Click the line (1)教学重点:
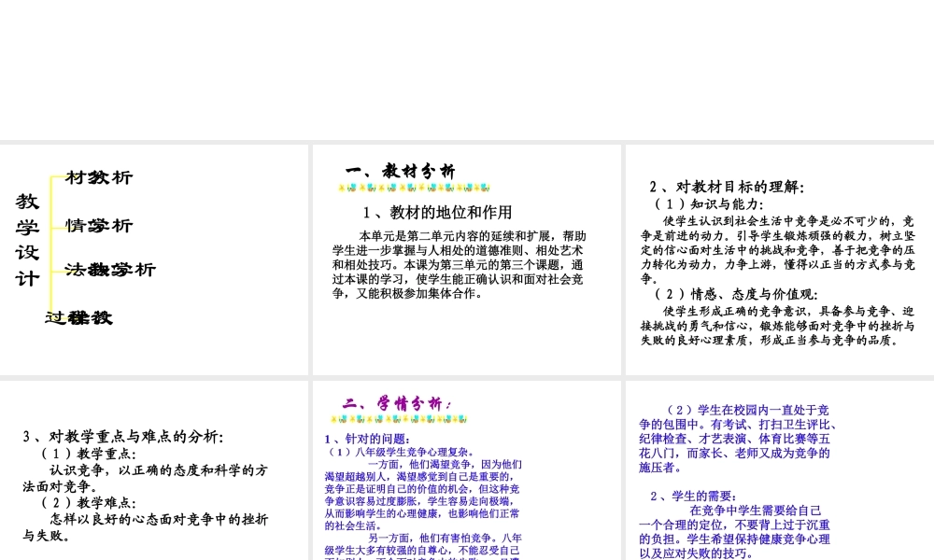Image resolution: width=934 pixels, height=560 pixels. (88, 454)
